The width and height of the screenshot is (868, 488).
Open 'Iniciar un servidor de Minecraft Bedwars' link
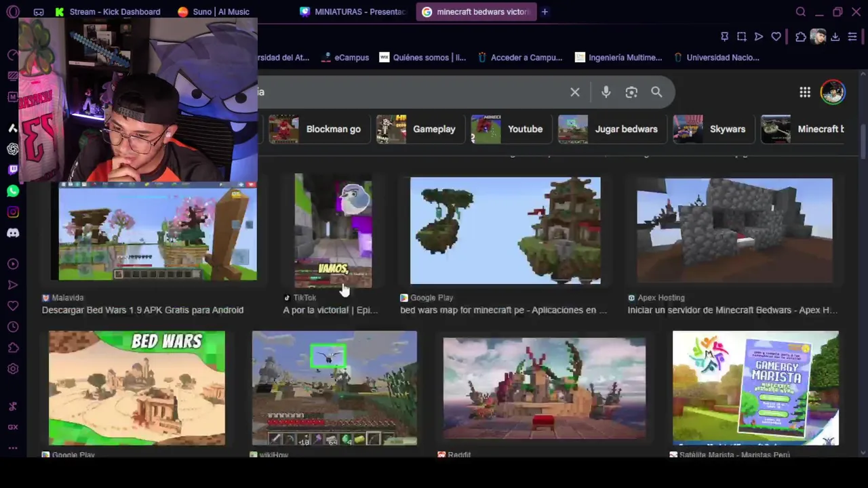tap(732, 310)
